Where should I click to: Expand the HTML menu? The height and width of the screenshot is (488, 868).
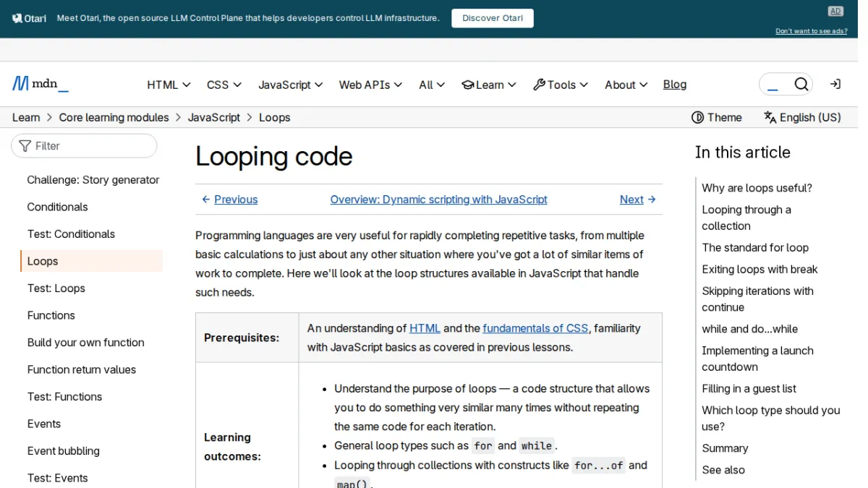click(169, 85)
